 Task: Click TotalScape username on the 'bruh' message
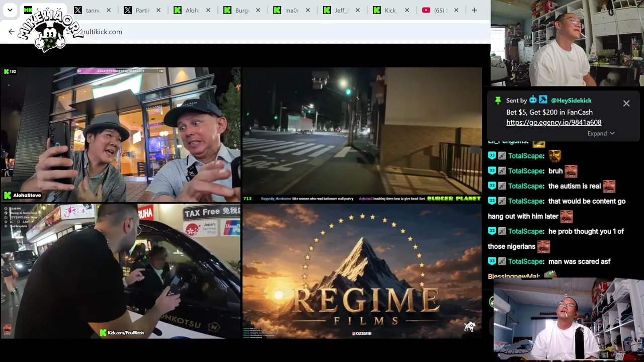point(526,171)
